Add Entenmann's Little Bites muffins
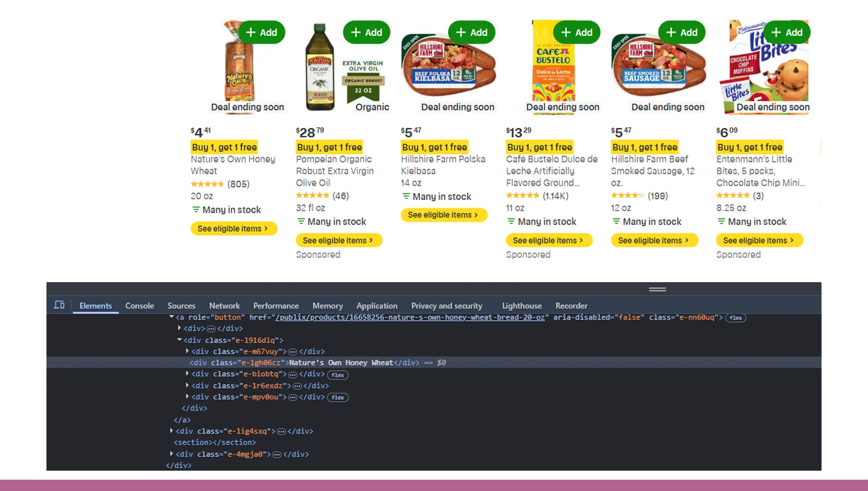The width and height of the screenshot is (868, 491). click(x=786, y=32)
